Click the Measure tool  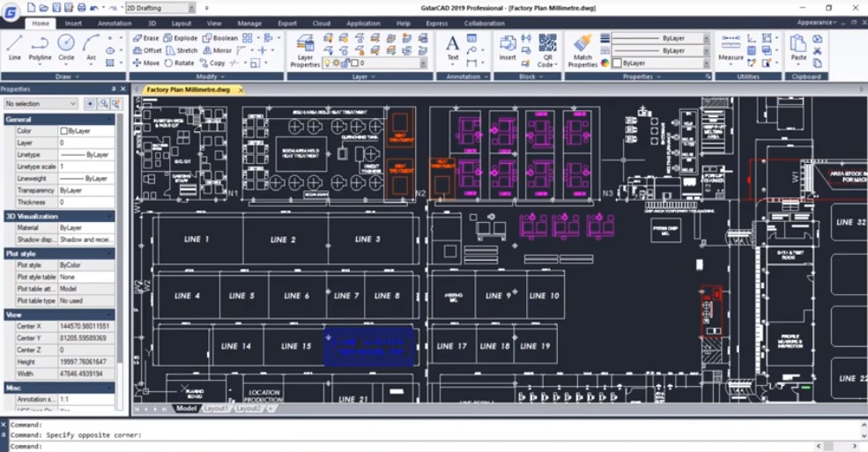point(730,47)
